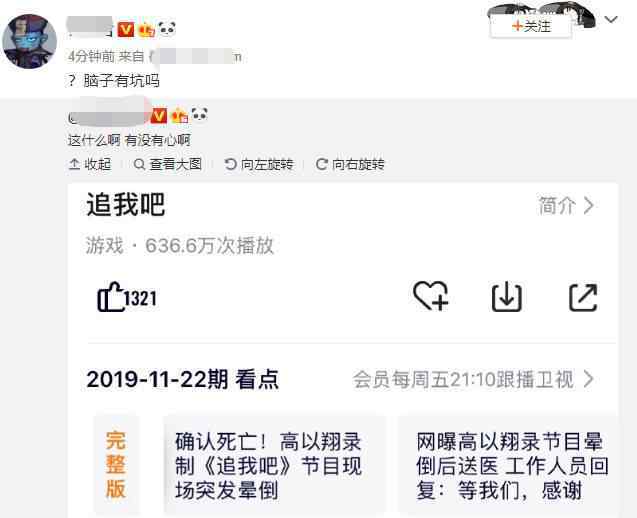Select the 完整版 tab

coord(116,464)
